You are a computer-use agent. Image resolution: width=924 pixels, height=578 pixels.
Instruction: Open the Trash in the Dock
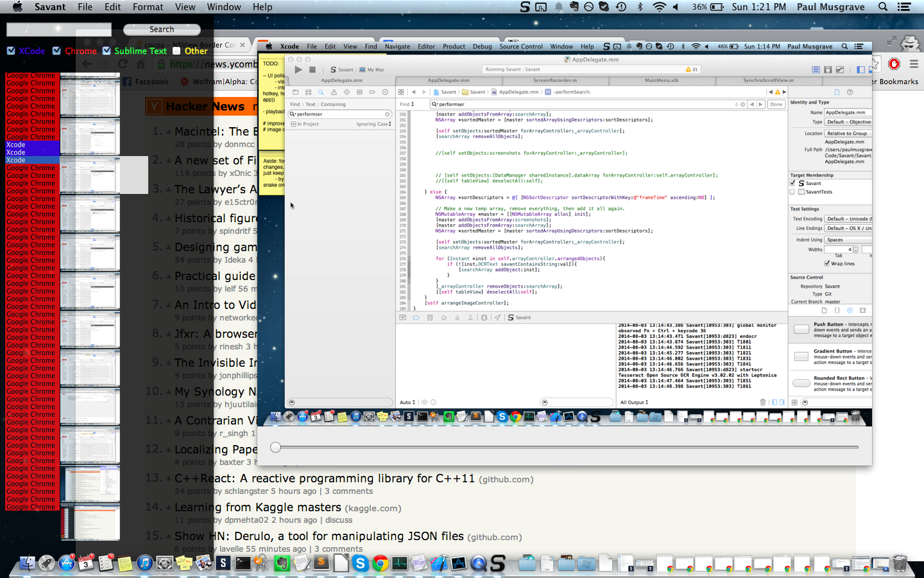pyautogui.click(x=900, y=563)
